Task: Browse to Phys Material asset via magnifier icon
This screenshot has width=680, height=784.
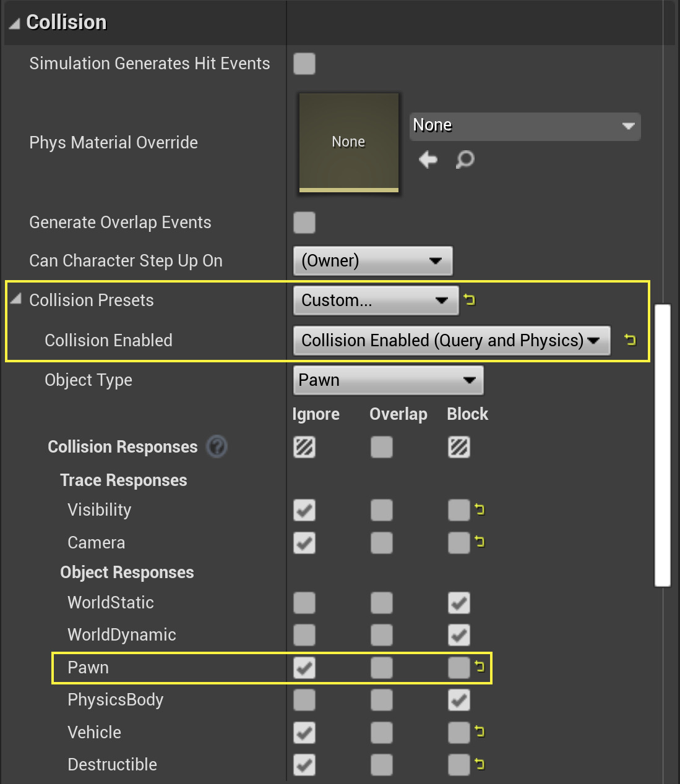Action: (465, 160)
